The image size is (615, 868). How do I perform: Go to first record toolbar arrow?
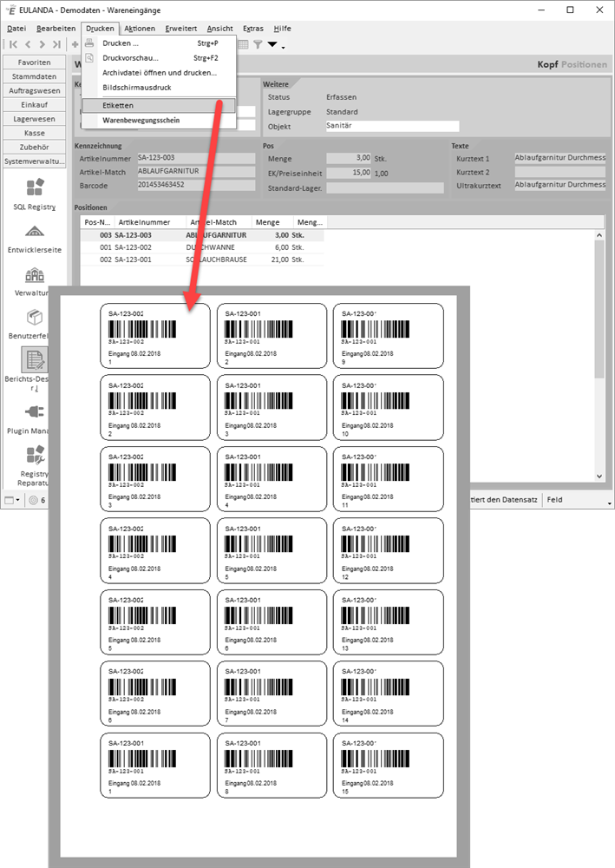(x=13, y=44)
